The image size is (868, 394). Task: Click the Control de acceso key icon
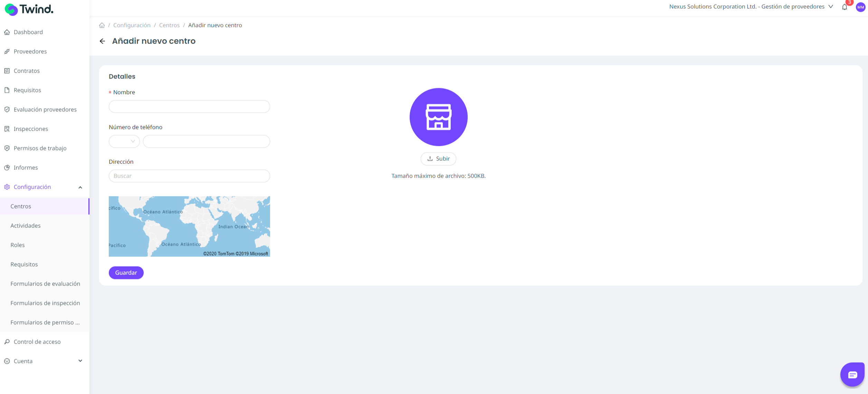point(7,342)
